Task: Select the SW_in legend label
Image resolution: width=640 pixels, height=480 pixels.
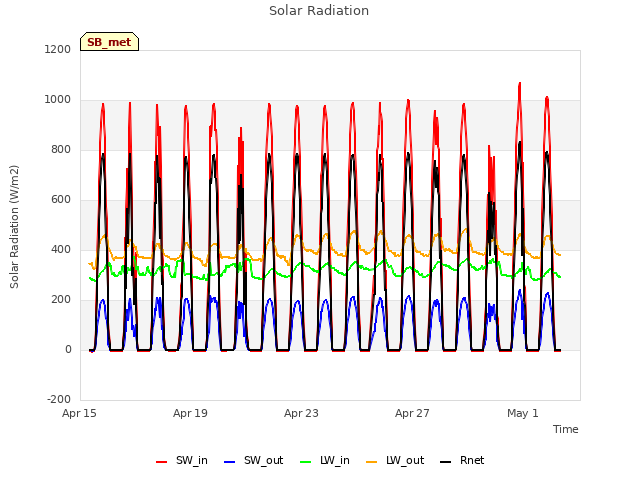Action: tap(192, 460)
